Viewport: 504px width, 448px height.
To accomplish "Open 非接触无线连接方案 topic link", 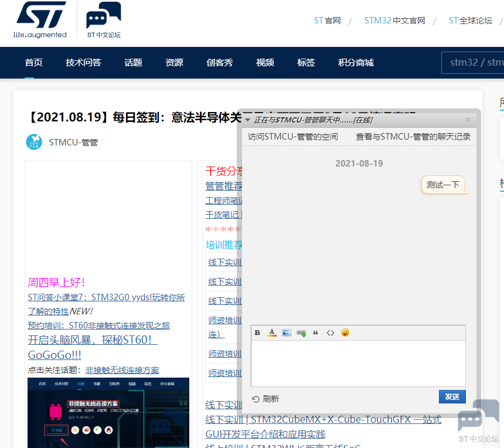I will point(122,370).
